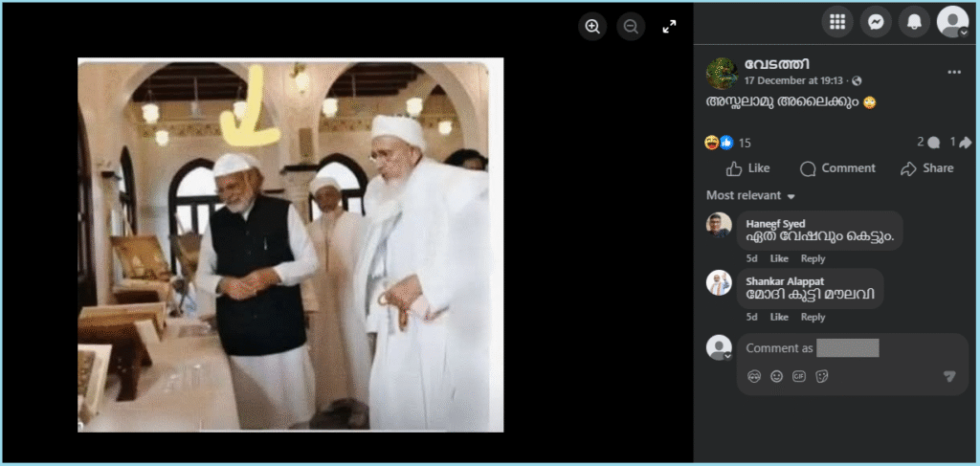This screenshot has width=980, height=466.
Task: Click the Share button on the post
Action: [926, 168]
